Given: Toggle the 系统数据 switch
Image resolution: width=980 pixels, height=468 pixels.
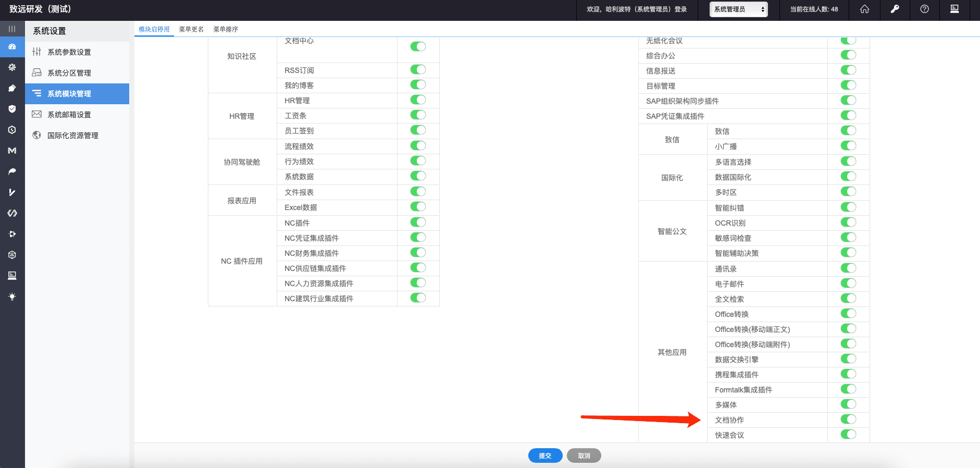Looking at the screenshot, I should point(418,176).
